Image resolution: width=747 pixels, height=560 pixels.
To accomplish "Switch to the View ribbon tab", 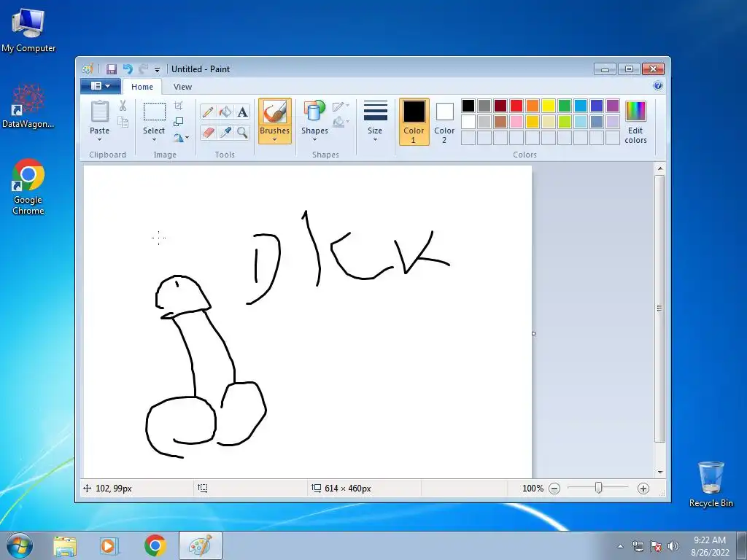I will [x=182, y=87].
